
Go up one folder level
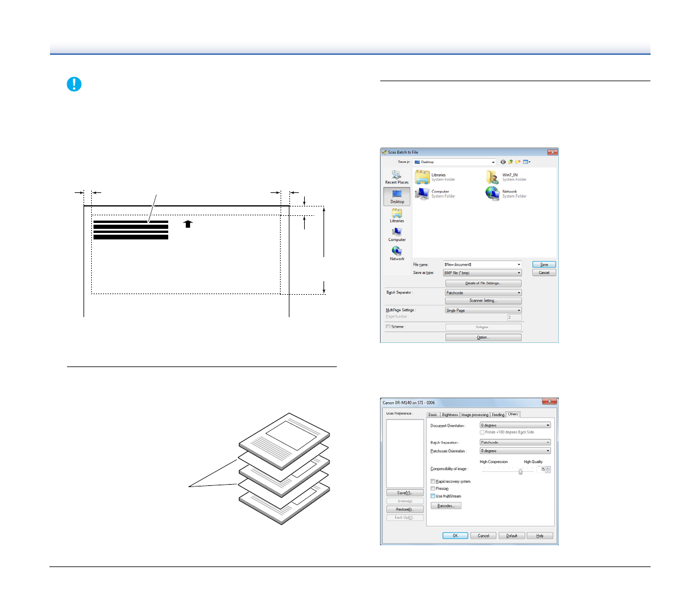pyautogui.click(x=511, y=162)
